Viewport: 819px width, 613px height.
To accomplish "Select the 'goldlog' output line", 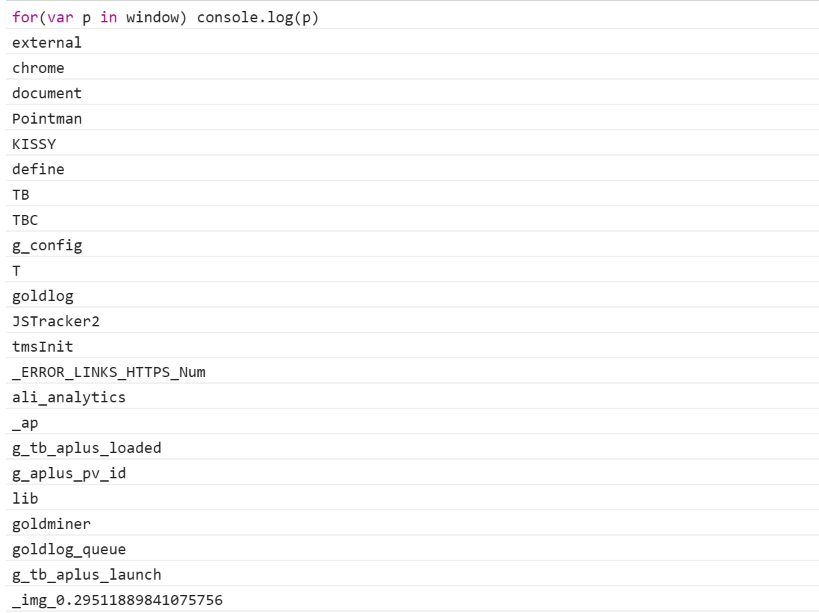I will [x=412, y=296].
